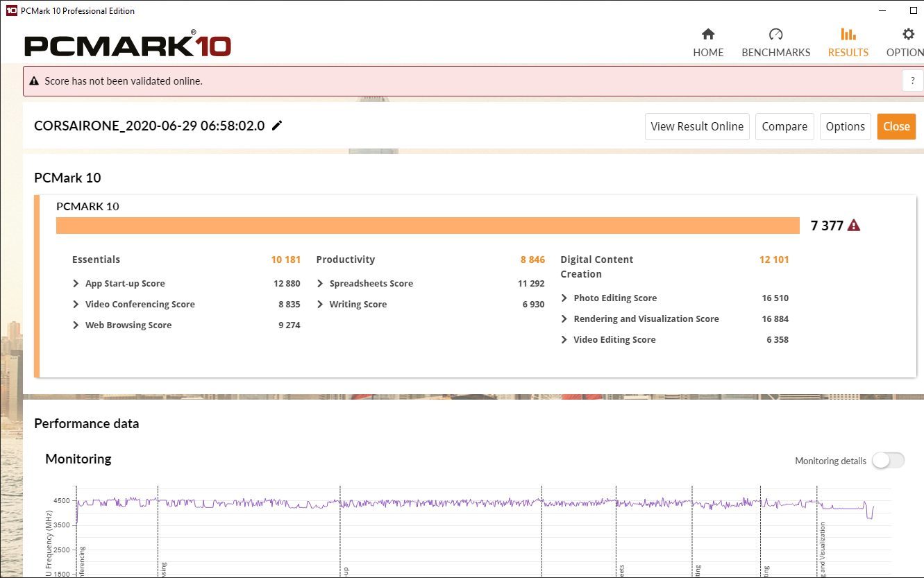This screenshot has height=578, width=924.
Task: Expand the Video Conferencing Score row
Action: click(x=76, y=305)
